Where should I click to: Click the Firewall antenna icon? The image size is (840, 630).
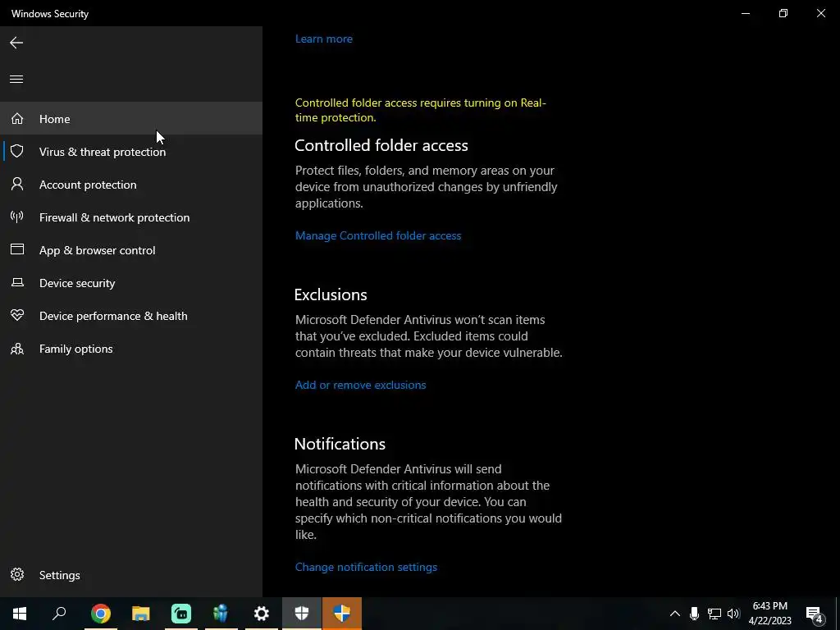17,217
